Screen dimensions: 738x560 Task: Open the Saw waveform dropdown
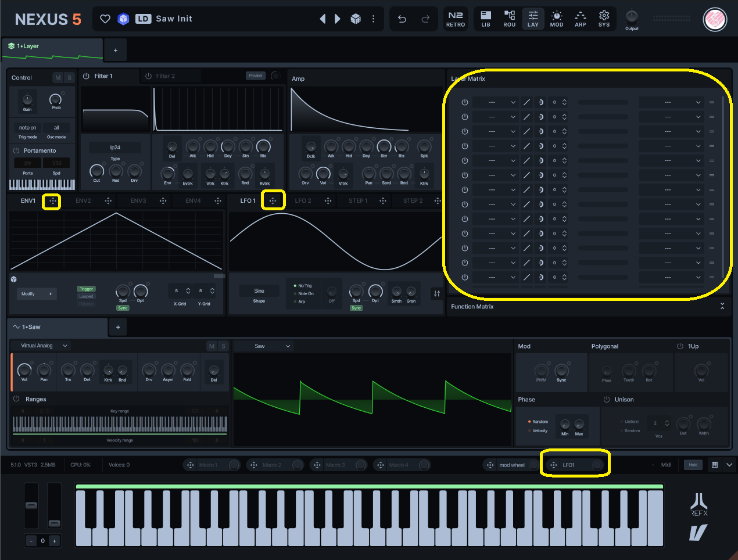click(272, 346)
